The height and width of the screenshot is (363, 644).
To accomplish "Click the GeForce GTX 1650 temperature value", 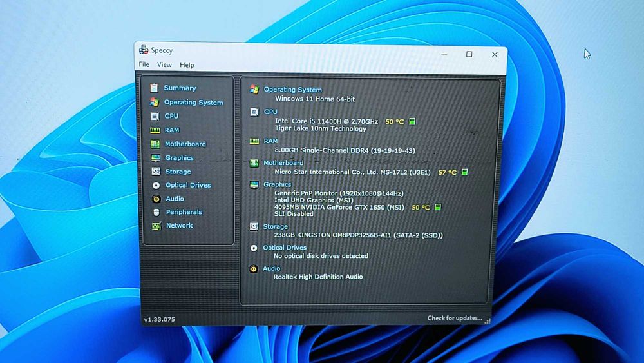I will (421, 208).
